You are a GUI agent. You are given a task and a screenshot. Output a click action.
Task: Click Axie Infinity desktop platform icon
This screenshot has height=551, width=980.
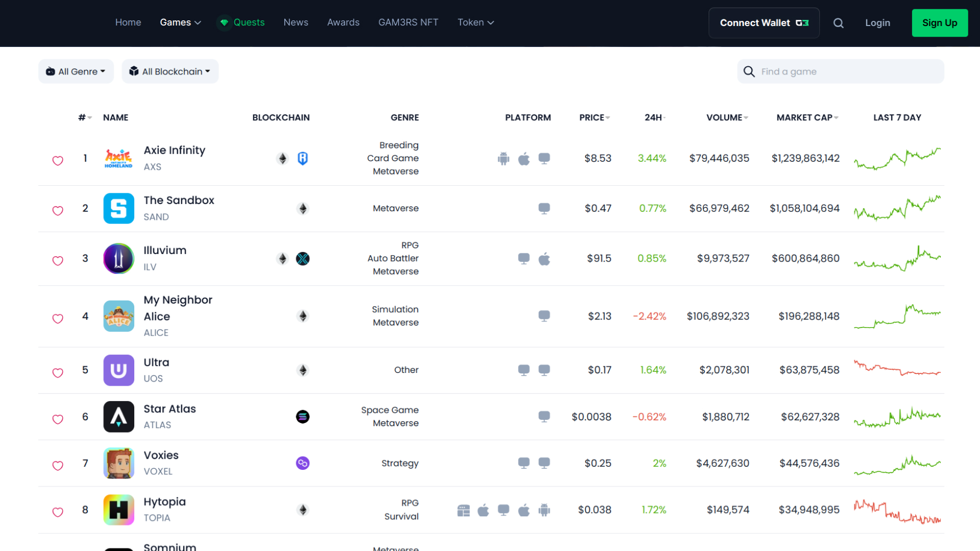pos(544,159)
